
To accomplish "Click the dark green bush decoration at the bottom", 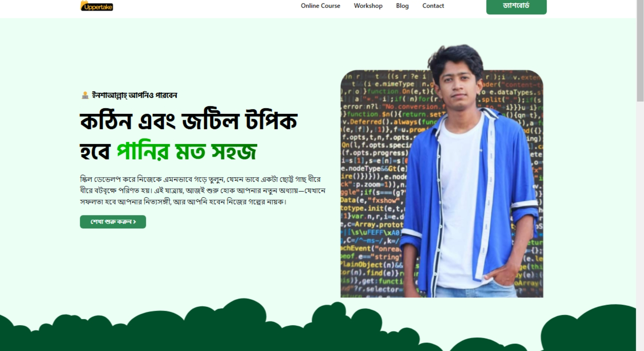I will pos(318,328).
